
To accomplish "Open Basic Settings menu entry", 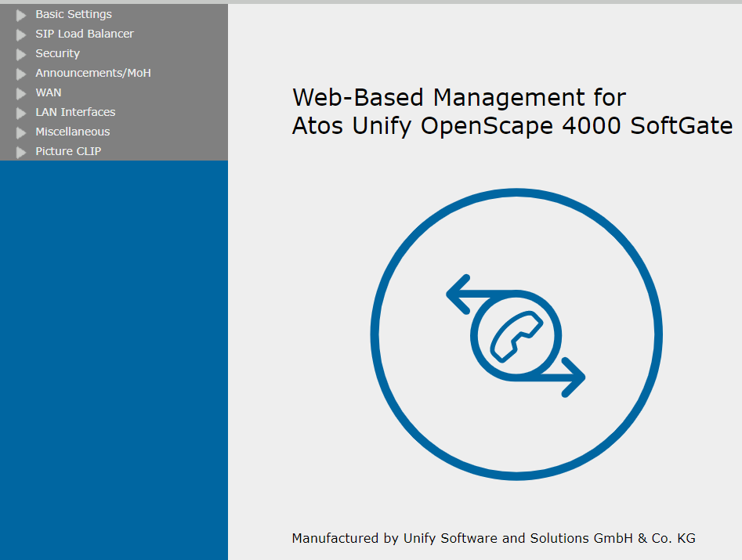I will click(74, 14).
